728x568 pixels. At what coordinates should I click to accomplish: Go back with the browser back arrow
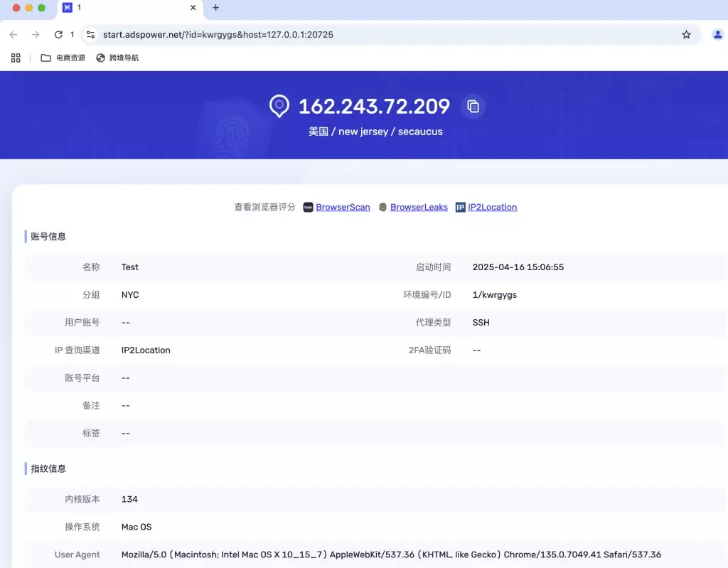(14, 34)
